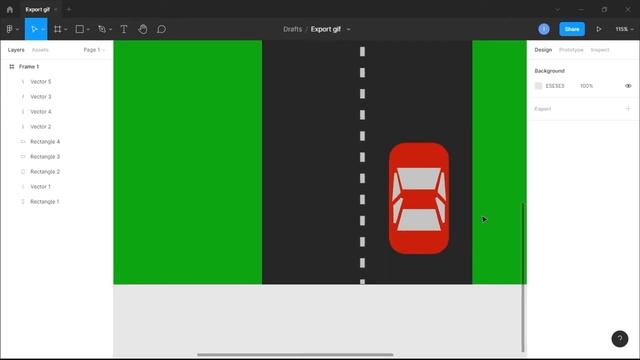Click the background hex value field
The width and height of the screenshot is (640, 360).
pos(555,86)
